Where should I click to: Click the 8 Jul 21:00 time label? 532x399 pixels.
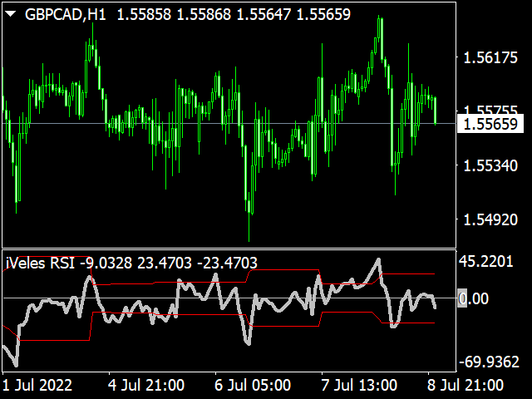click(465, 386)
